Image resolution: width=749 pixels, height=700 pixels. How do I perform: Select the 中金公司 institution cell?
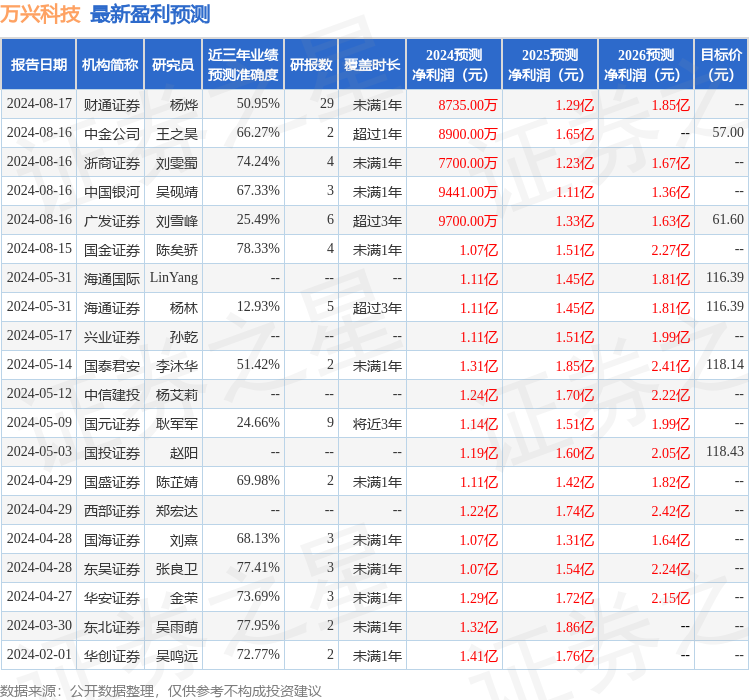[112, 134]
